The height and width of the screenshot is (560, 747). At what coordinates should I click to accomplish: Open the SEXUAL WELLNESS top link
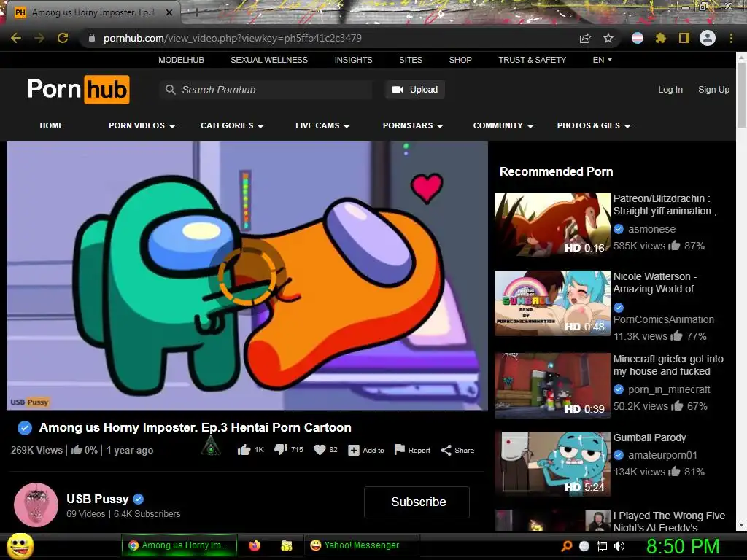(x=269, y=60)
